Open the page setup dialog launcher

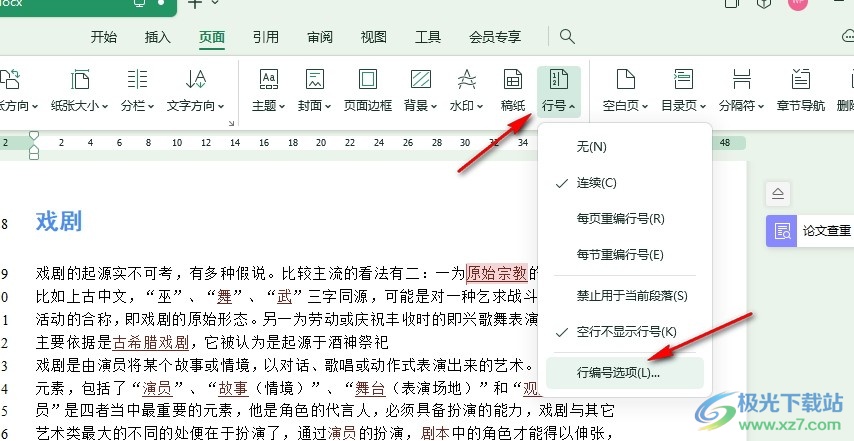[x=231, y=124]
